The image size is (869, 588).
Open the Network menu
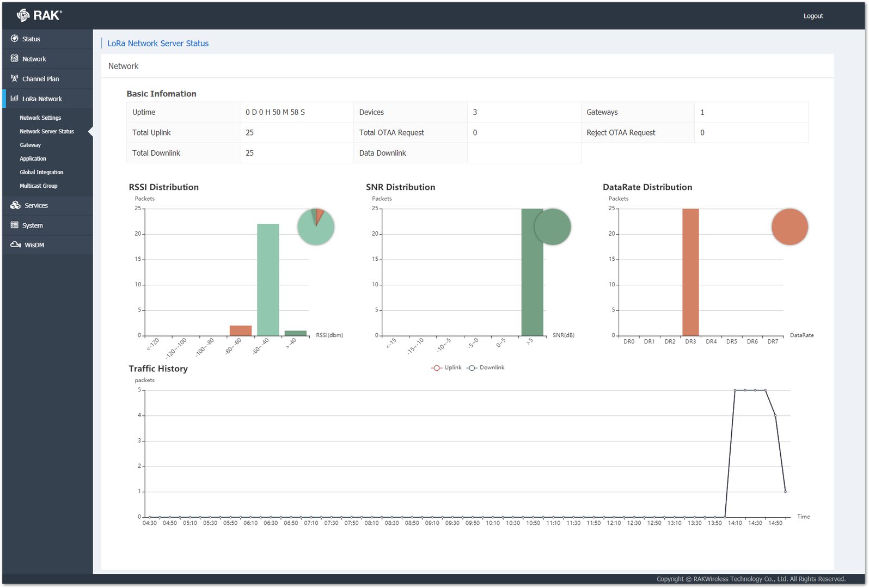point(47,59)
